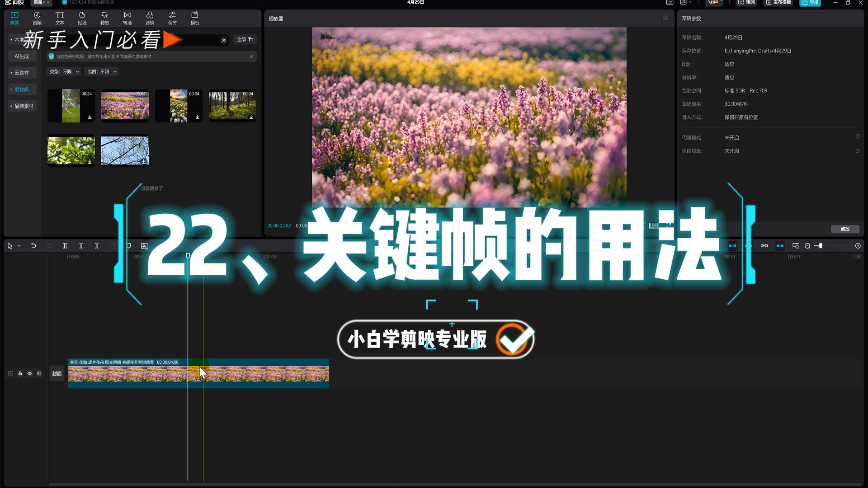Switch to the 品牌素材 (Brand Assets) tab
Screen dimensions: 868x488
coord(24,106)
